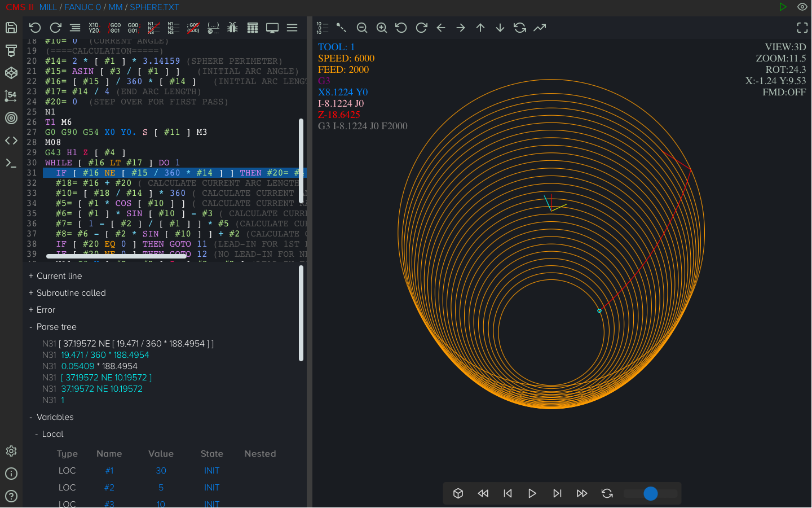The image size is (812, 508).
Task: Open the settings gear in sidebar
Action: 11,451
